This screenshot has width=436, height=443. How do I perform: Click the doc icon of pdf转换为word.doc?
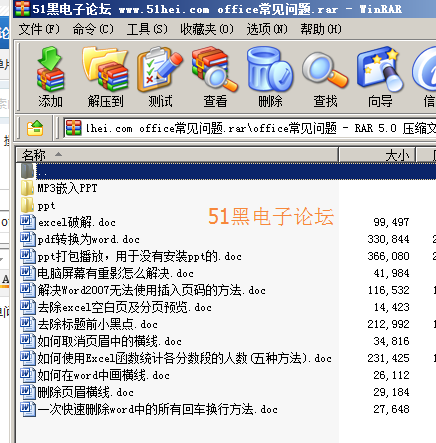[x=28, y=239]
